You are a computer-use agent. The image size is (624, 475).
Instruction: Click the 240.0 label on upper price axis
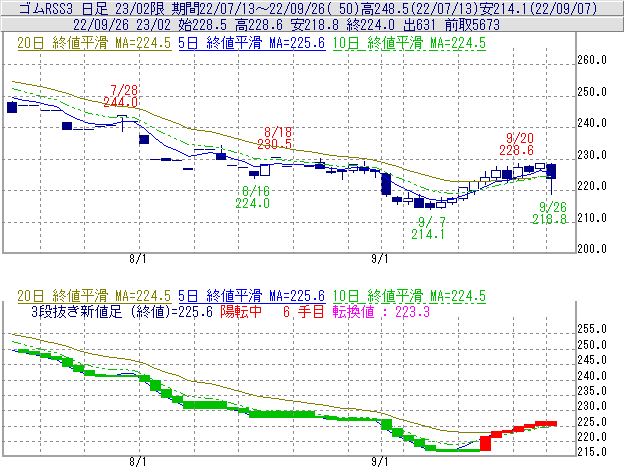click(592, 123)
